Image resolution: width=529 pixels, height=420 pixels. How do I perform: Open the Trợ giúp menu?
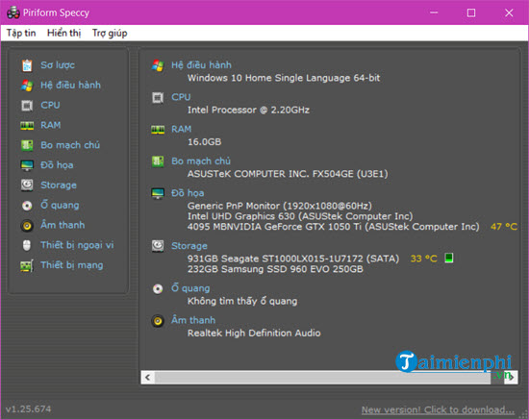(110, 33)
